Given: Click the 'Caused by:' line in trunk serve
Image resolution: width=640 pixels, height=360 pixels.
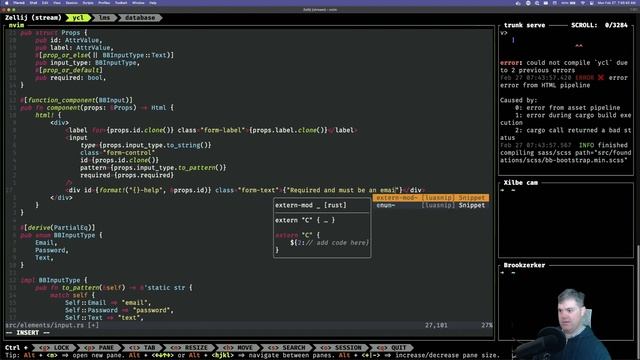Looking at the screenshot, I should tap(519, 100).
